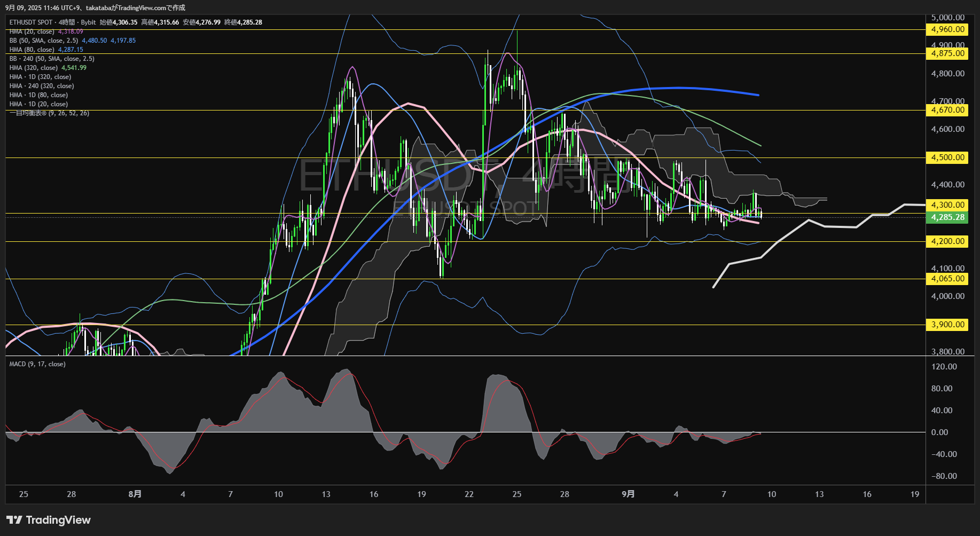Screen dimensions: 980x536
Task: Click the 8月 label on time axis
Action: point(135,494)
